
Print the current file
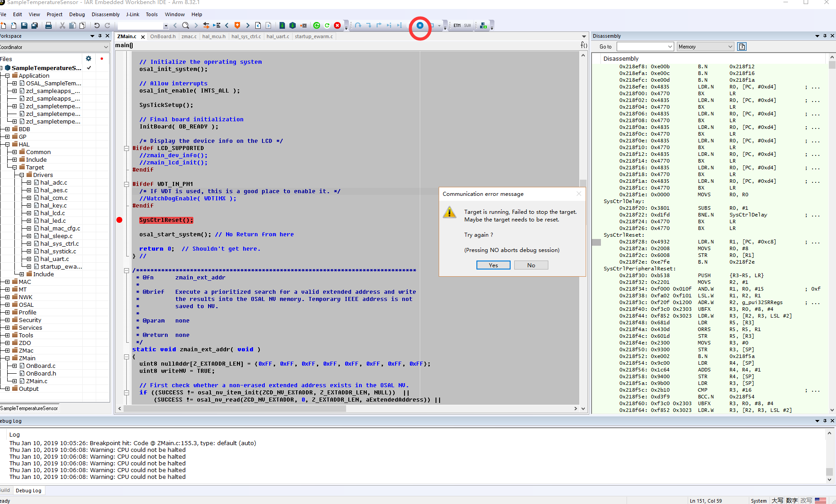(49, 26)
